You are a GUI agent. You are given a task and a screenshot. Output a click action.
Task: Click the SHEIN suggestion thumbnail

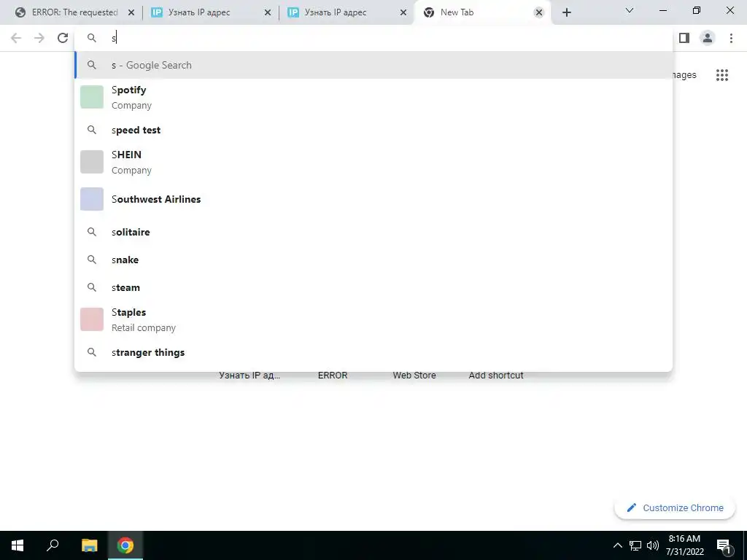[92, 162]
